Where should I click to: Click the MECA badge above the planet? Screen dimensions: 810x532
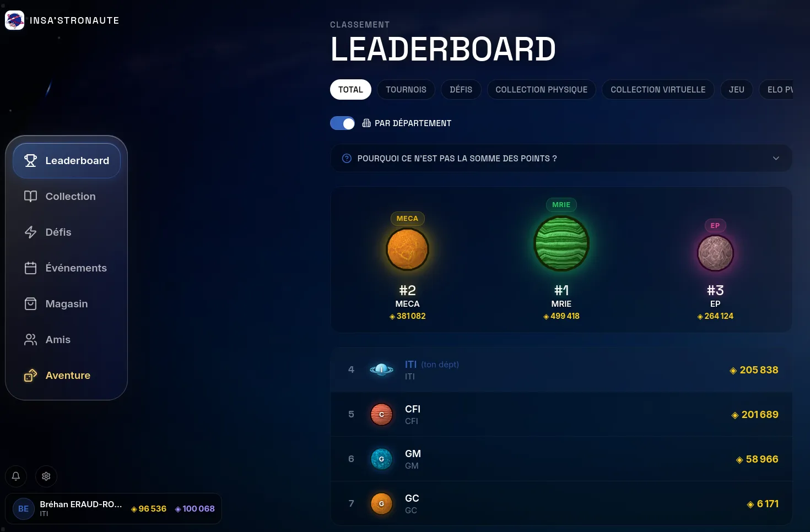(x=408, y=219)
